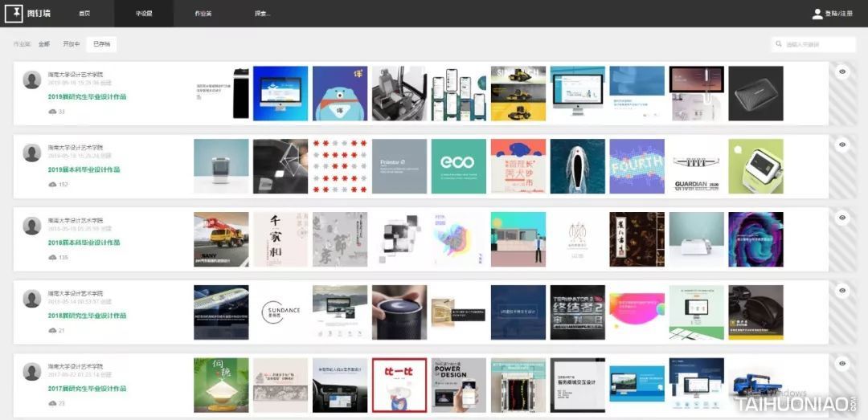Click 湖南大学设计艺术学院 on the 2019届本科 row
The image size is (868, 420).
click(x=76, y=147)
